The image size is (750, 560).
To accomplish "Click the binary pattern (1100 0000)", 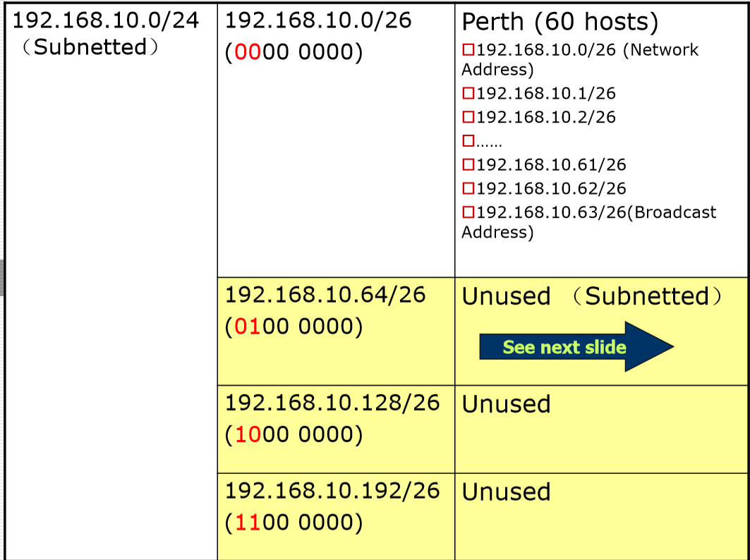I will (x=294, y=523).
